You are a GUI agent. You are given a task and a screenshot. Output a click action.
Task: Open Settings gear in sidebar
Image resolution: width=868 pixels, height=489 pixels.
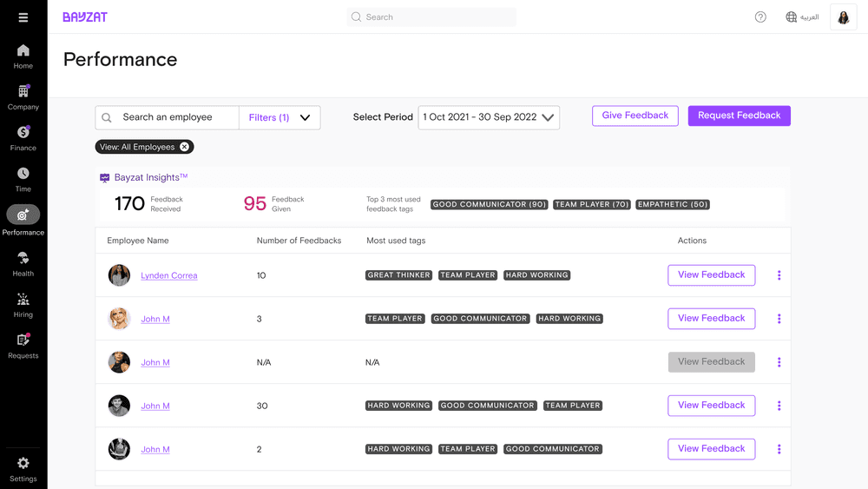pos(23,469)
